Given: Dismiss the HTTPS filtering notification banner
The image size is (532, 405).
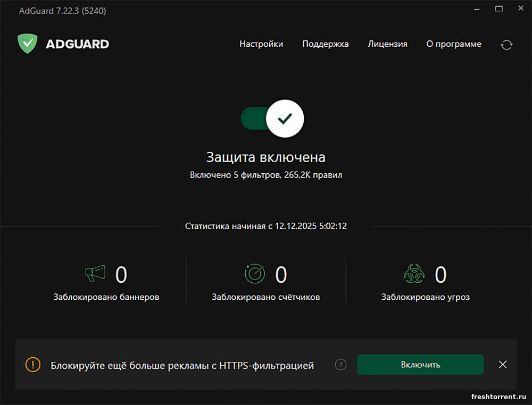Looking at the screenshot, I should point(503,365).
